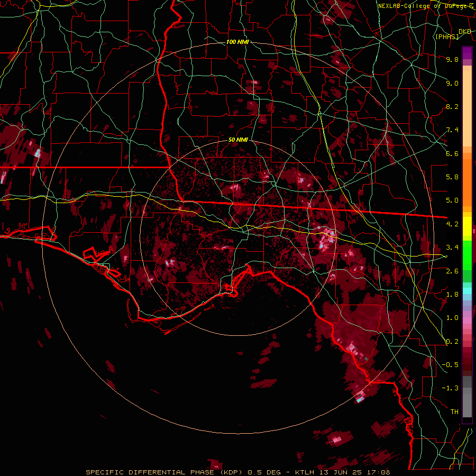This screenshot has width=476, height=476.
Task: Click the DKB label near the legend
Action: (465, 32)
